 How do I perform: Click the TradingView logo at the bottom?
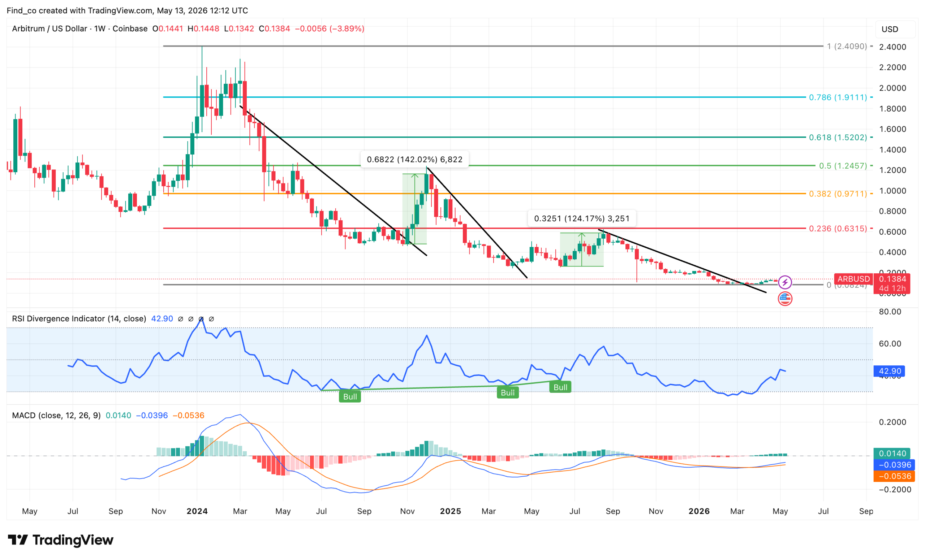[60, 540]
